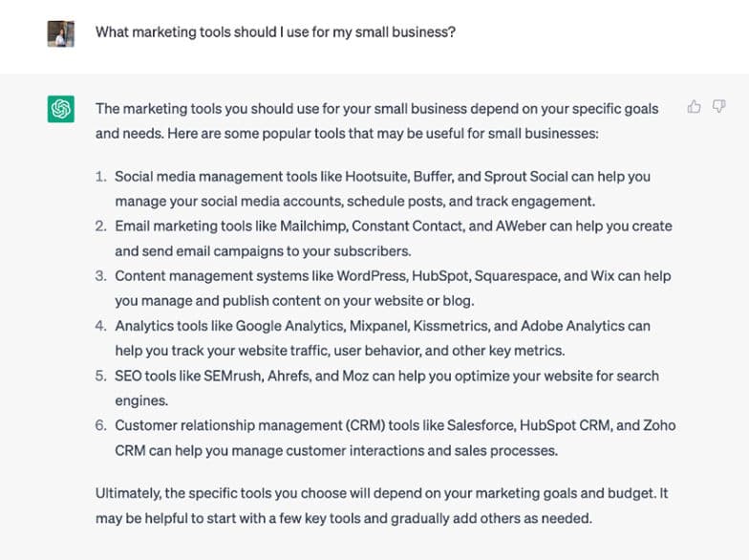
Task: Click the user question about marketing tools
Action: coord(275,32)
